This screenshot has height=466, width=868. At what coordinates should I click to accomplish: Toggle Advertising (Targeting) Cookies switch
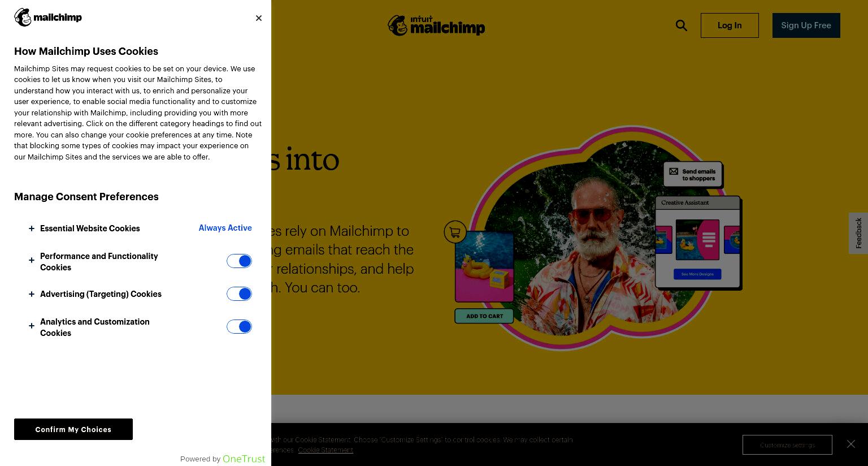[239, 294]
